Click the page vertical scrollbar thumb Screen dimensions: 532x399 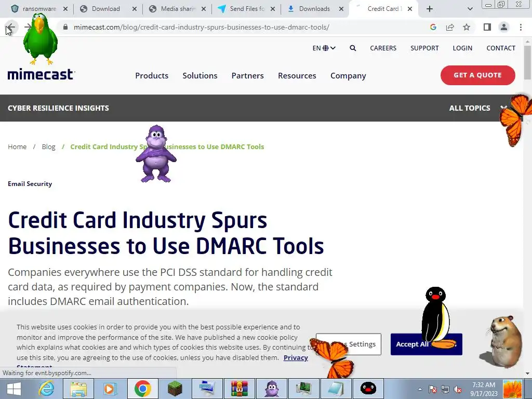[527, 63]
